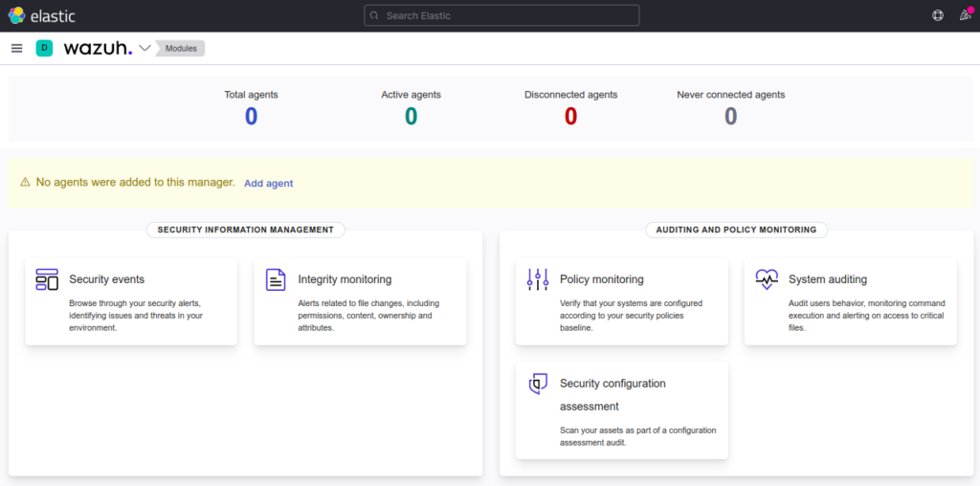This screenshot has width=980, height=486.
Task: Click the warning triangle icon
Action: click(25, 183)
